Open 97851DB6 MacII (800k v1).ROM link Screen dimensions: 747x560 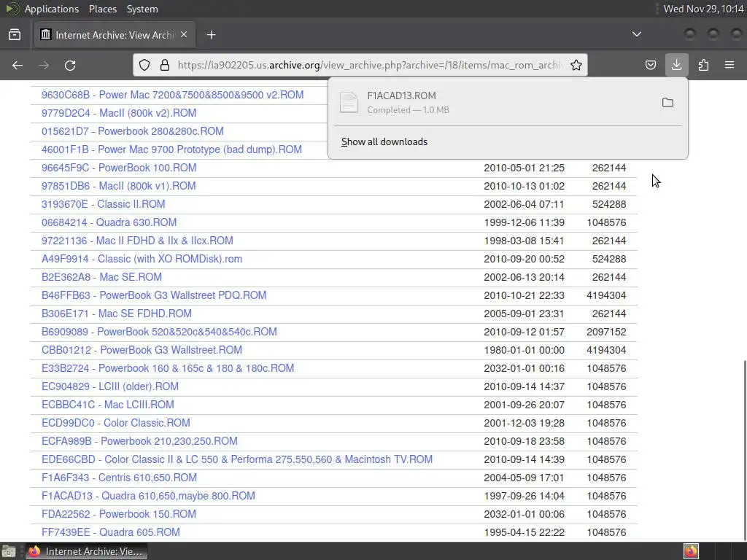(119, 186)
